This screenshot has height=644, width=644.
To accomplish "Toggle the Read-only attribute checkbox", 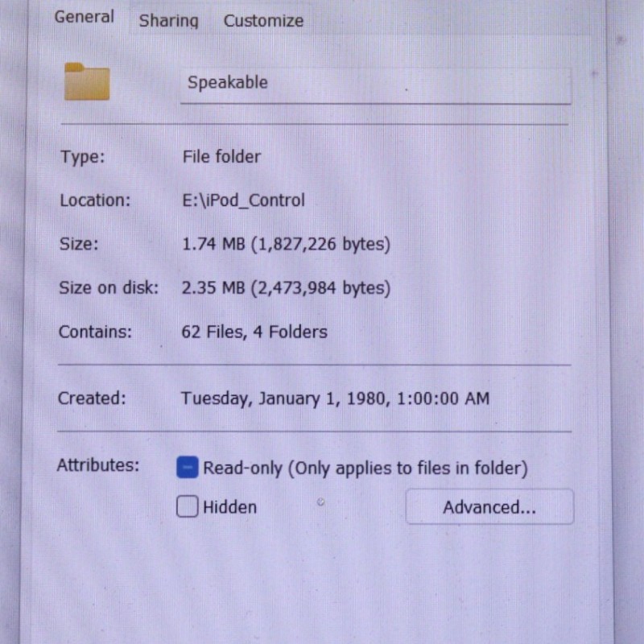I will point(188,468).
